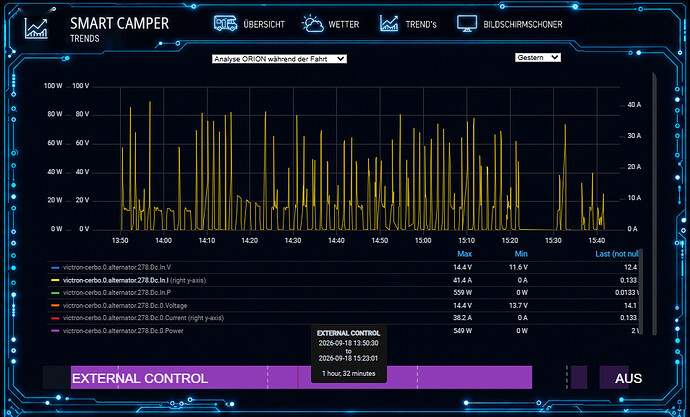The image size is (690, 417).
Task: Click the 14:30 time axis label
Action: point(293,241)
